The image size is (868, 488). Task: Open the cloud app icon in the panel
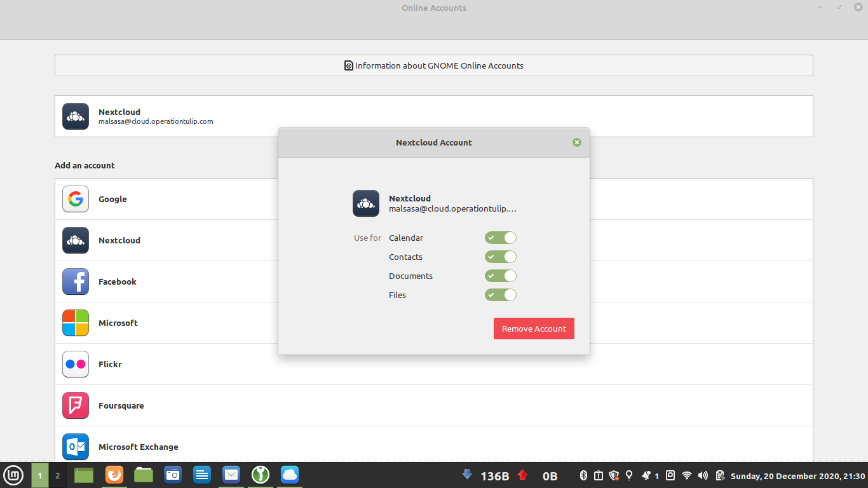point(290,475)
